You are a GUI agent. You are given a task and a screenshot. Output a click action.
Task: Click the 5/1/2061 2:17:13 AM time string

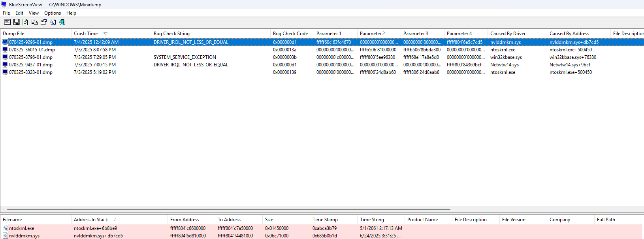click(x=381, y=228)
